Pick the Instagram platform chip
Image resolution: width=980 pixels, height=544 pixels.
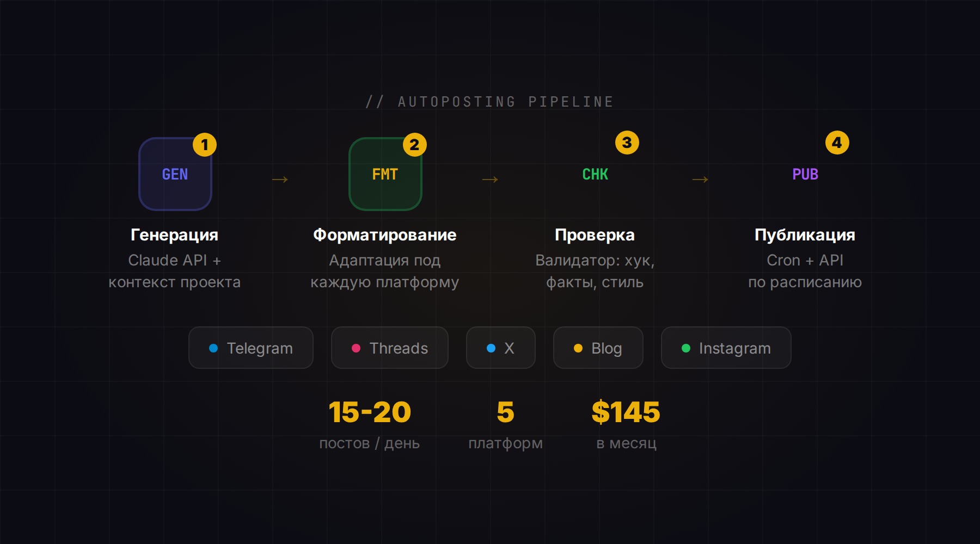(x=726, y=348)
